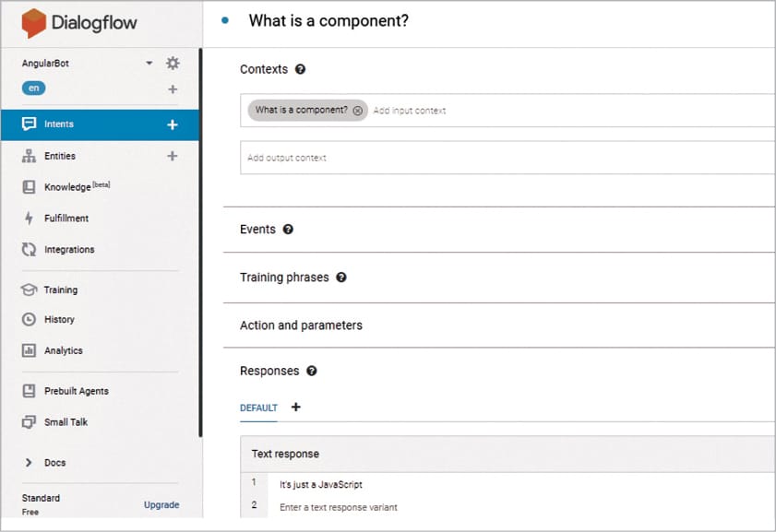Add a new response tab with plus

[295, 408]
